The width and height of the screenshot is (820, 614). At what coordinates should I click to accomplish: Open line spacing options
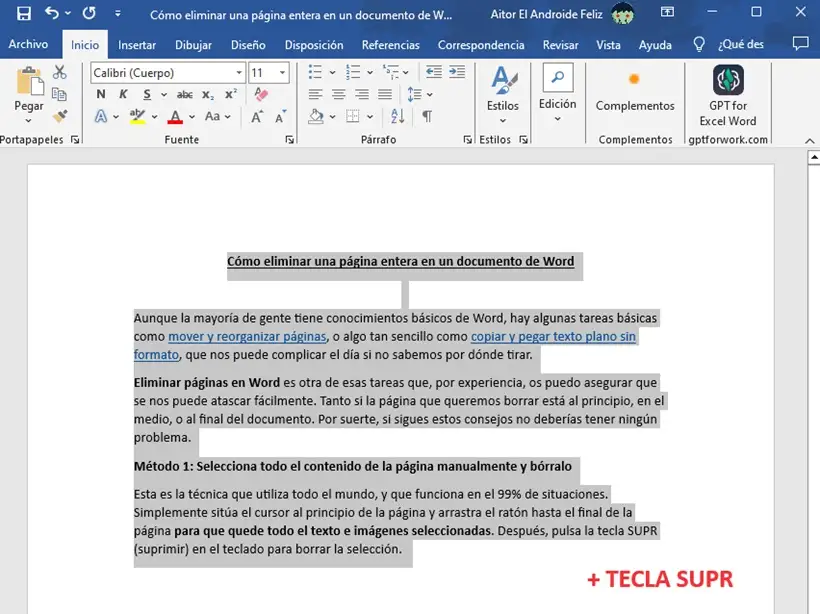coord(419,94)
